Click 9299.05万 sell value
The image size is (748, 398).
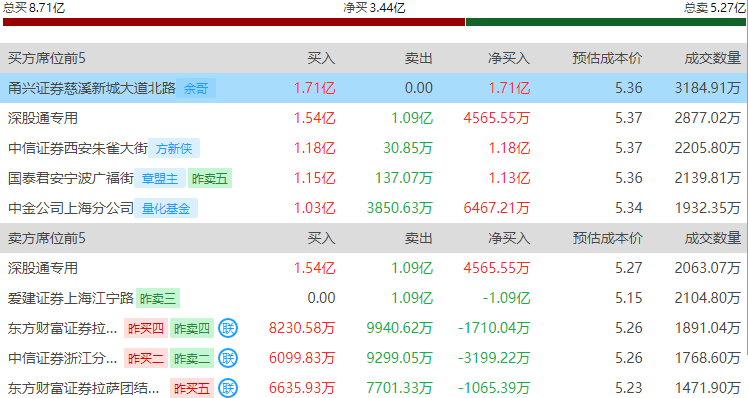(400, 358)
